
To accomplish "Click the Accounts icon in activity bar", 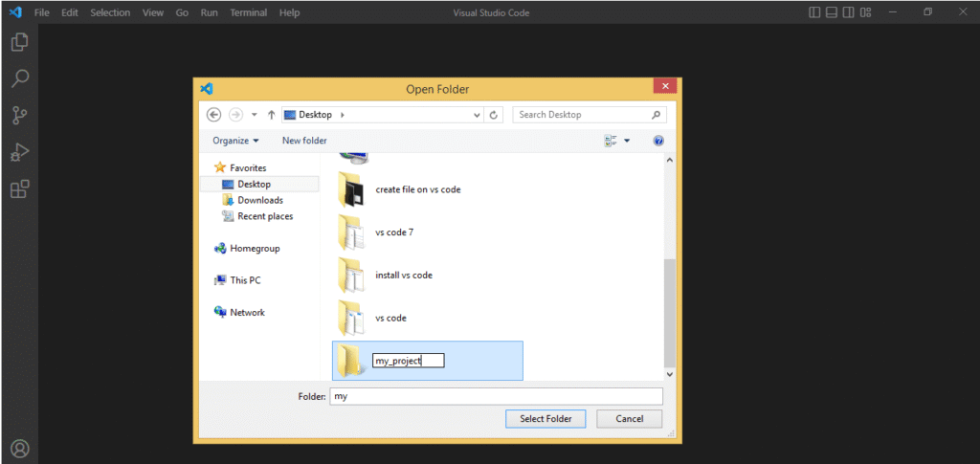I will [19, 448].
